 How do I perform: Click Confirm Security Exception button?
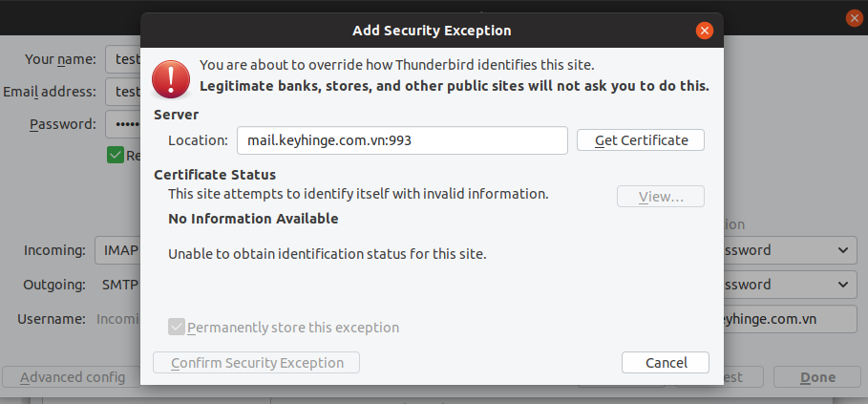coord(256,363)
